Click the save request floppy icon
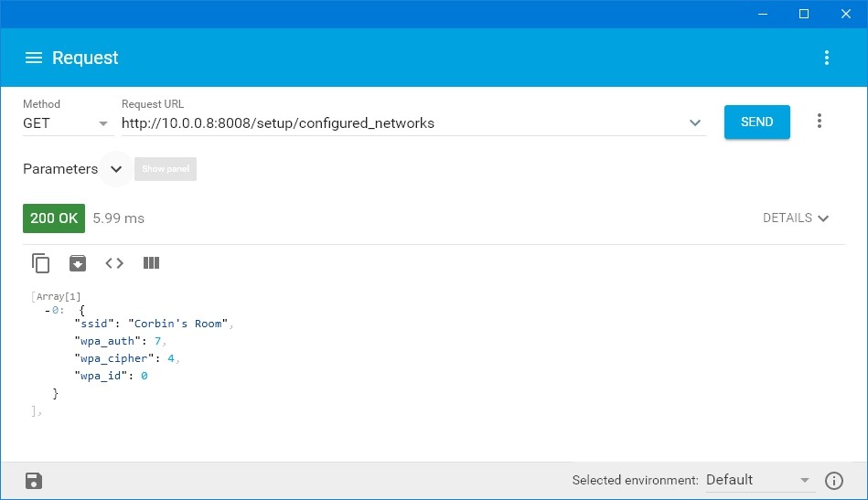The image size is (868, 500). pos(34,481)
